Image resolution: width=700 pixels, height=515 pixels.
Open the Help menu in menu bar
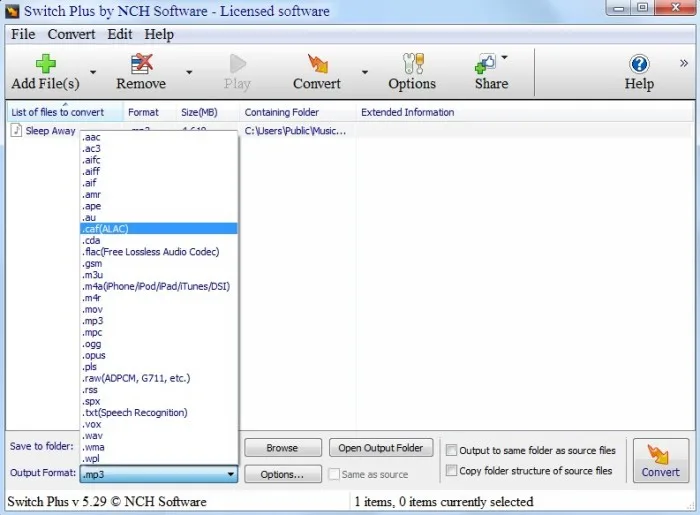tap(159, 34)
